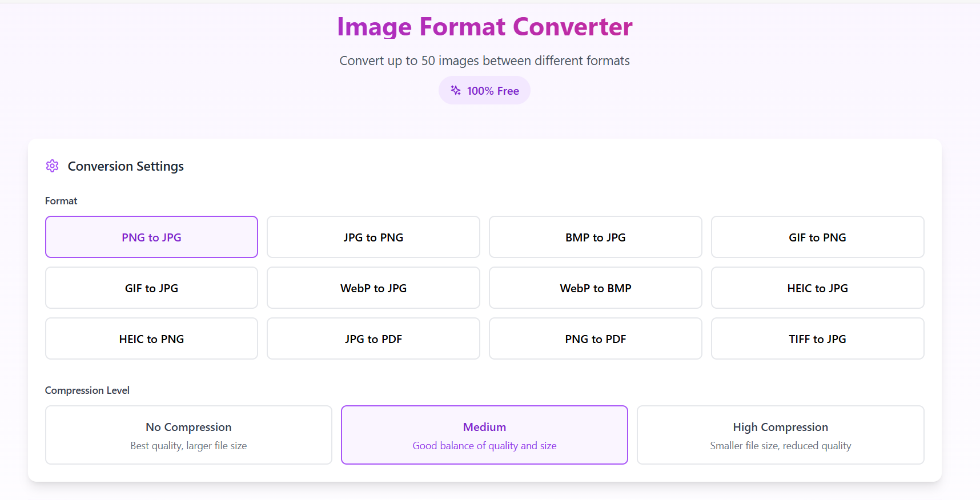980x500 pixels.
Task: Select BMP to JPG format
Action: pyautogui.click(x=595, y=237)
